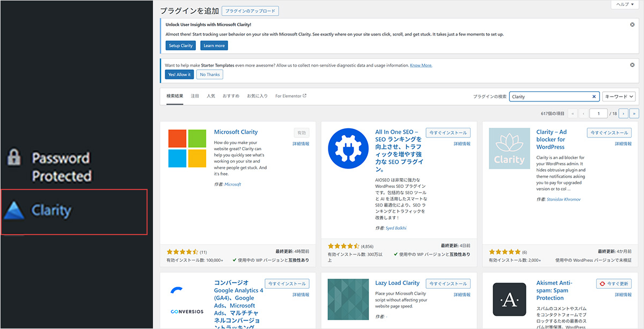This screenshot has height=329, width=644.
Task: Open the For Elementor tab
Action: point(291,96)
